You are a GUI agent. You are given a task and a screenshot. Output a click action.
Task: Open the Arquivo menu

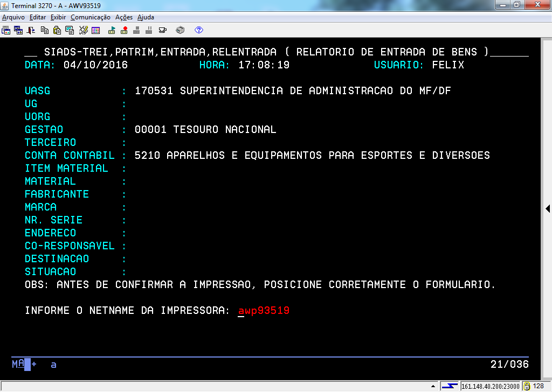(x=13, y=17)
